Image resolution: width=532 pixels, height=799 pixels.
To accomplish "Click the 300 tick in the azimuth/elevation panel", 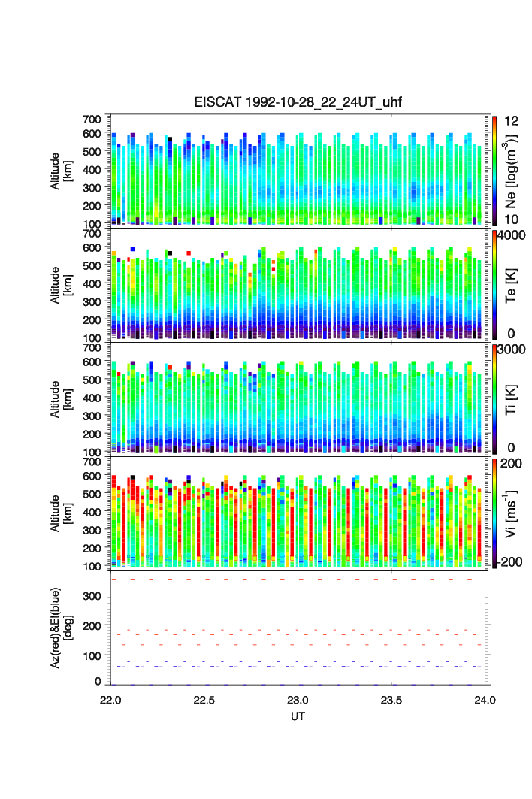I will pos(92,596).
